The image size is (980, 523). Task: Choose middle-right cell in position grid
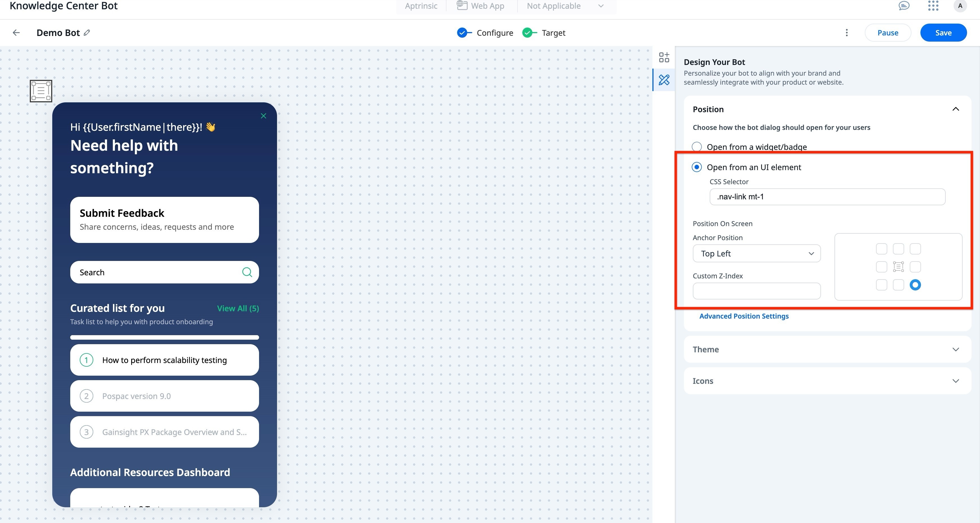[x=915, y=267]
